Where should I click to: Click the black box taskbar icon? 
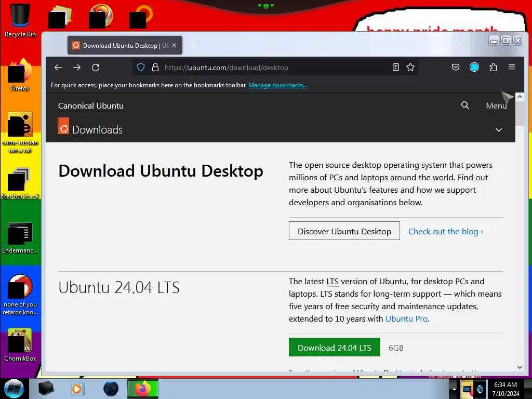pos(46,389)
